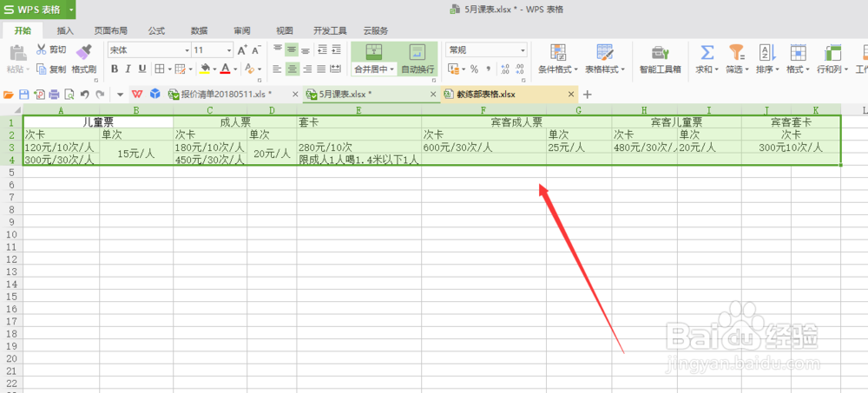Switch to the Formulas (公式) tab
The height and width of the screenshot is (393, 868).
[x=156, y=31]
